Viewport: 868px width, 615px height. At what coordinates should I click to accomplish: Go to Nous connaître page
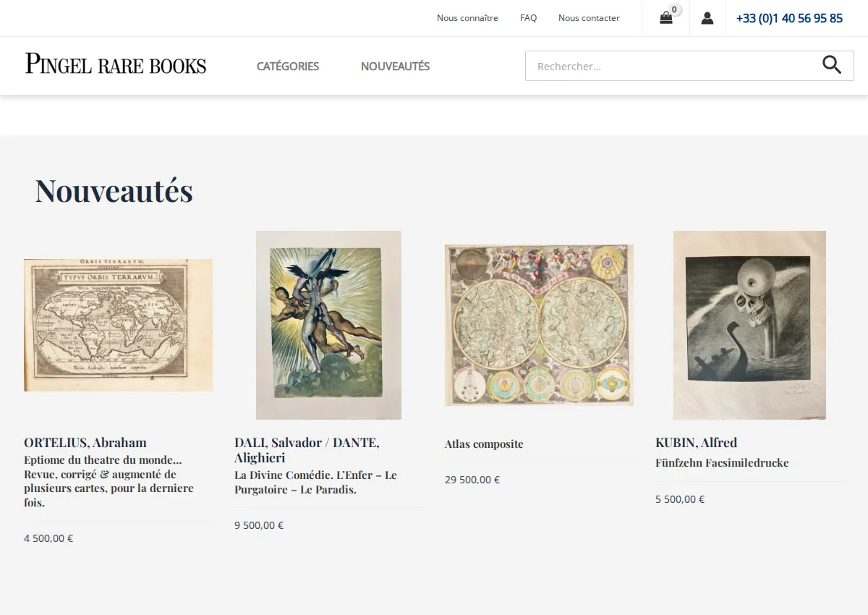click(467, 18)
